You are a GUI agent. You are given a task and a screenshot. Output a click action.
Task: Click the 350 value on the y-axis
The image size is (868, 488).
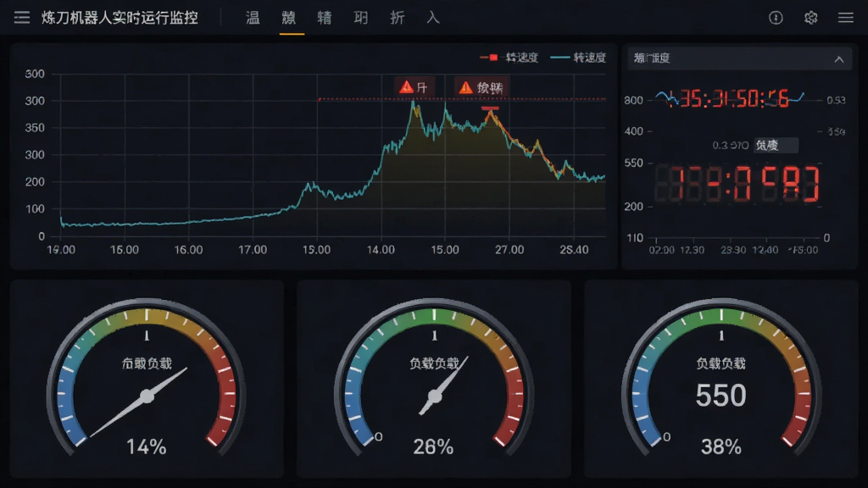35,128
